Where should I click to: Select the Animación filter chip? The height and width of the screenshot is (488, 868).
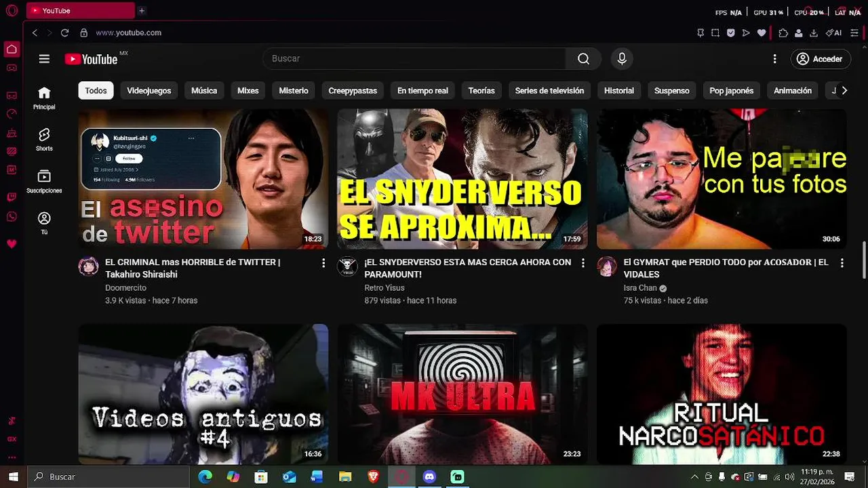[793, 90]
